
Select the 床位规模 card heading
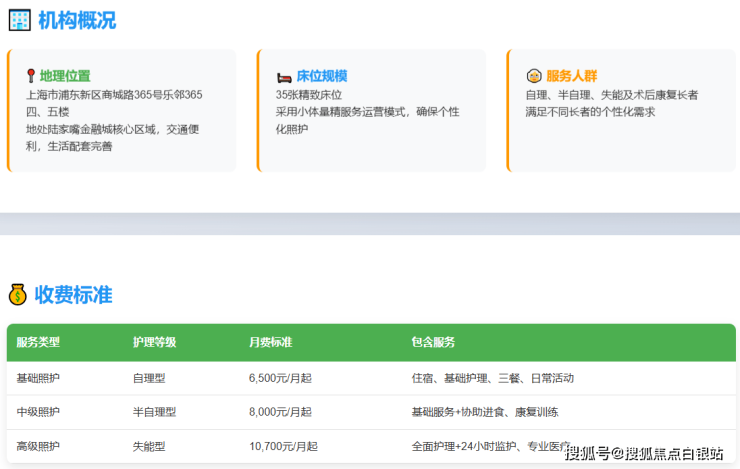(x=322, y=76)
